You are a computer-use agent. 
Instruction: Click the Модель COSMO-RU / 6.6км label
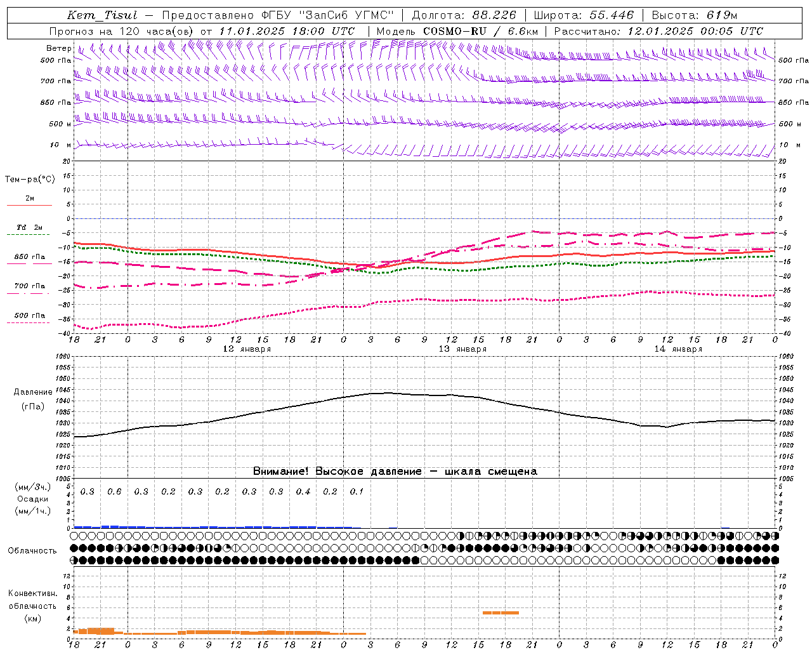(x=457, y=31)
